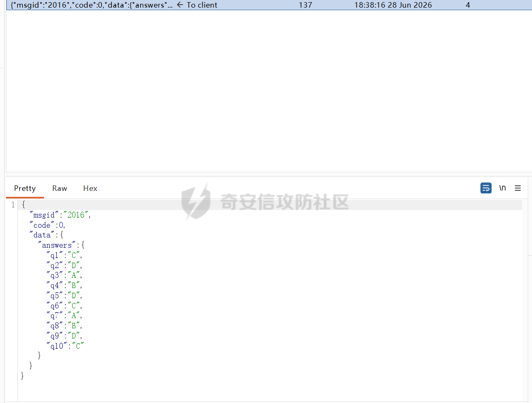Toggle the word wrap icon
This screenshot has width=532, height=403.
[486, 188]
